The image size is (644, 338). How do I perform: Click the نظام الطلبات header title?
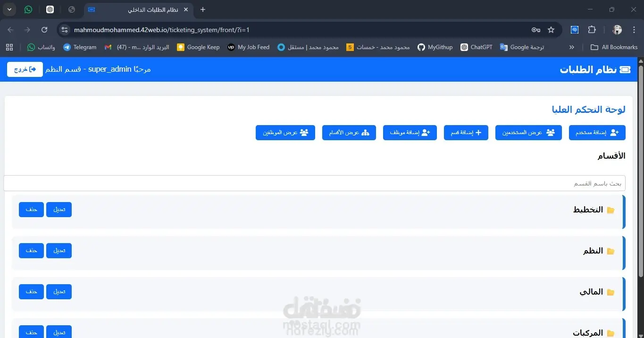click(x=588, y=70)
